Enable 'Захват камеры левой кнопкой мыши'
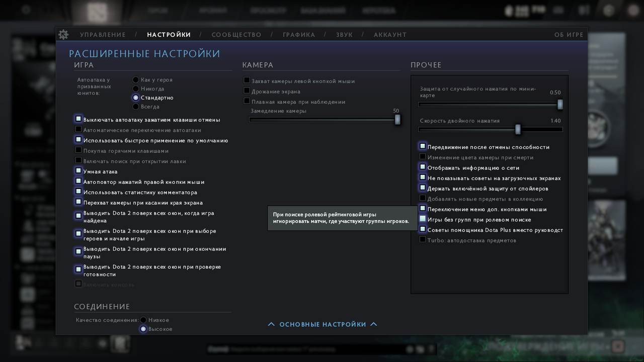The image size is (644, 362). (x=247, y=80)
